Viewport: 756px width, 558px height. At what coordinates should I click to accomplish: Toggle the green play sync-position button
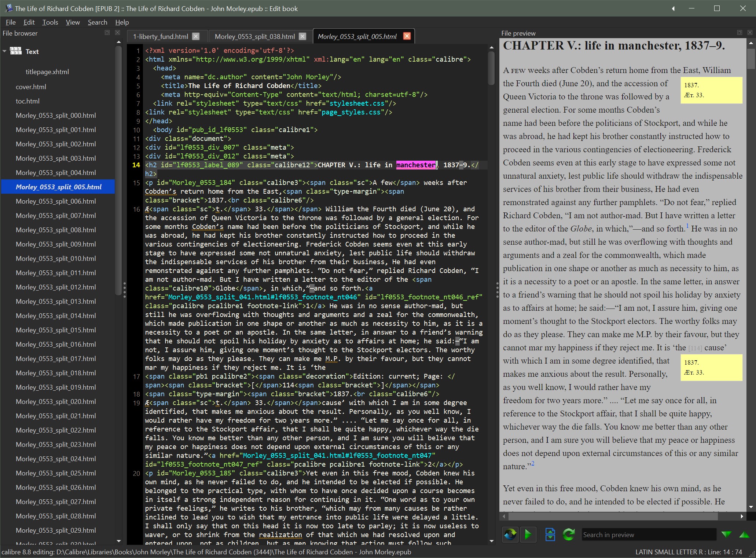pos(528,535)
